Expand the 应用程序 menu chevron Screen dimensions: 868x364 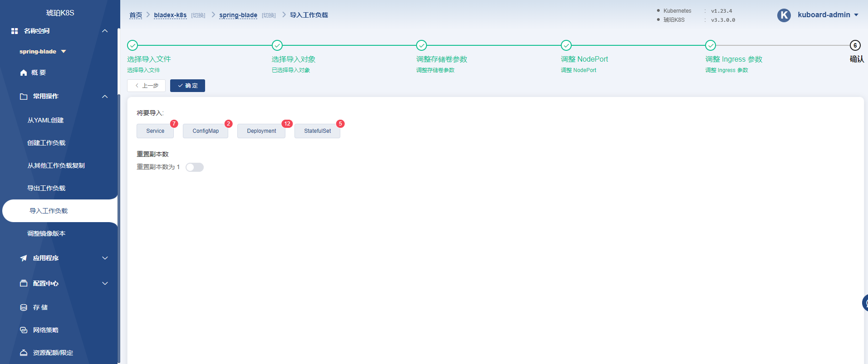tap(105, 258)
